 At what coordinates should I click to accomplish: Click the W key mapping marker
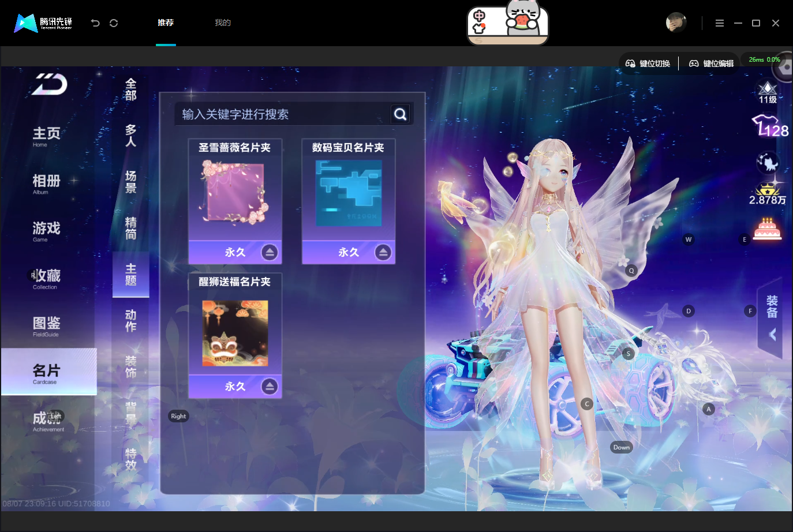click(688, 239)
